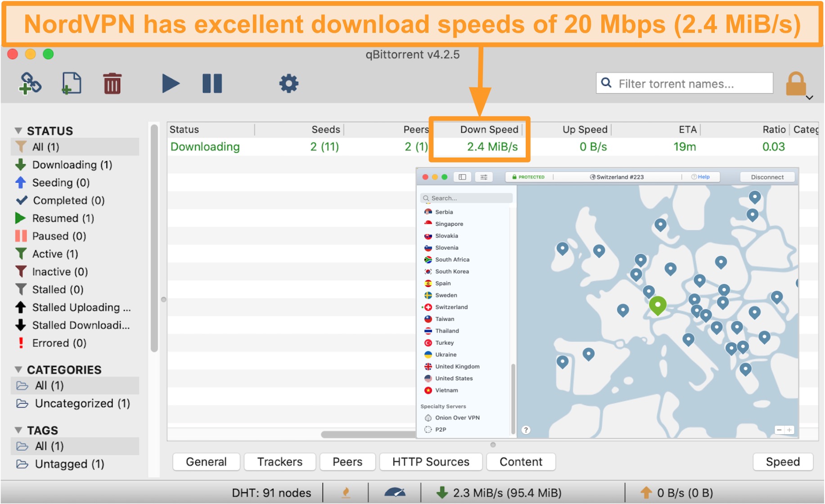The height and width of the screenshot is (504, 825).
Task: Open the dropdown arrow beside the lock
Action: point(810,98)
